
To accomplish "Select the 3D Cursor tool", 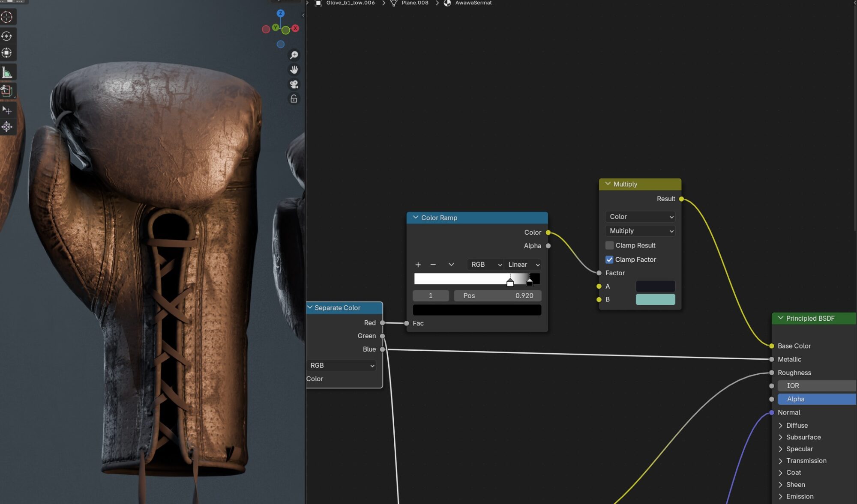I will point(7,17).
